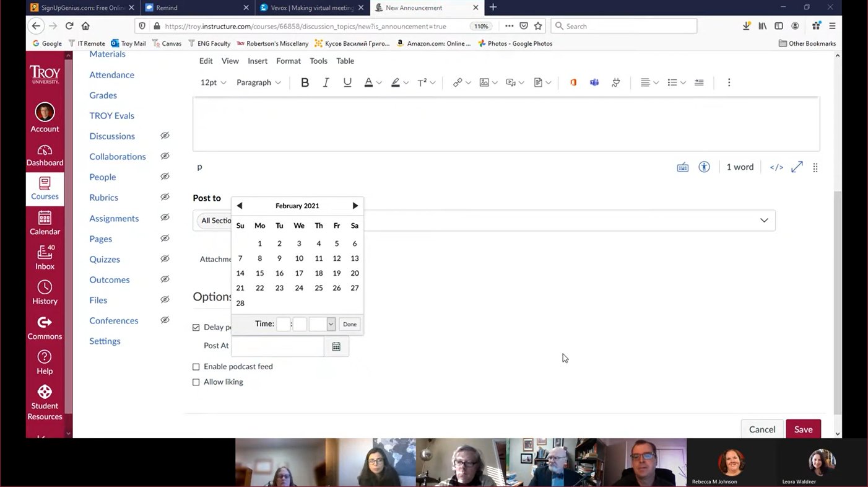Expand editor to fullscreen icon
The height and width of the screenshot is (487, 868).
pyautogui.click(x=797, y=167)
